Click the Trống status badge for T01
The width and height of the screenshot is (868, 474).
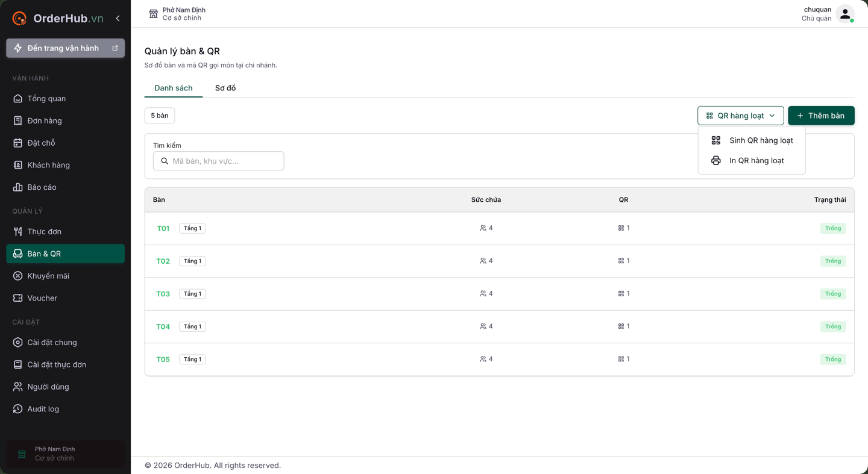pos(833,228)
